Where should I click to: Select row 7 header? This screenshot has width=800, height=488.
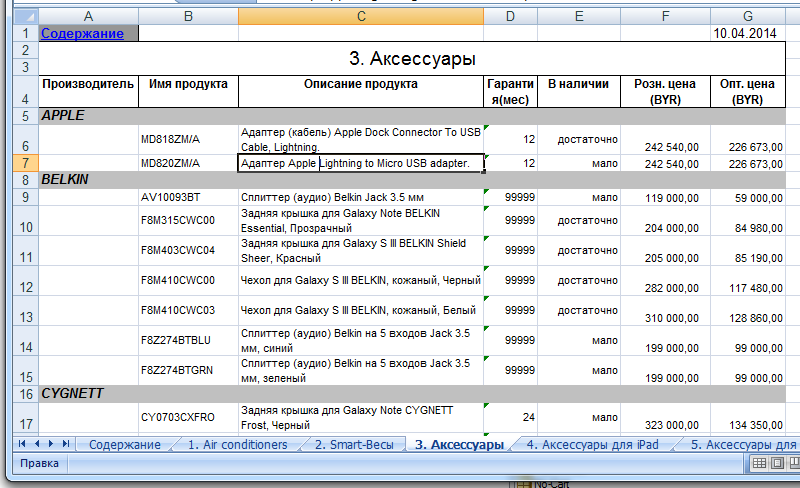tap(26, 163)
